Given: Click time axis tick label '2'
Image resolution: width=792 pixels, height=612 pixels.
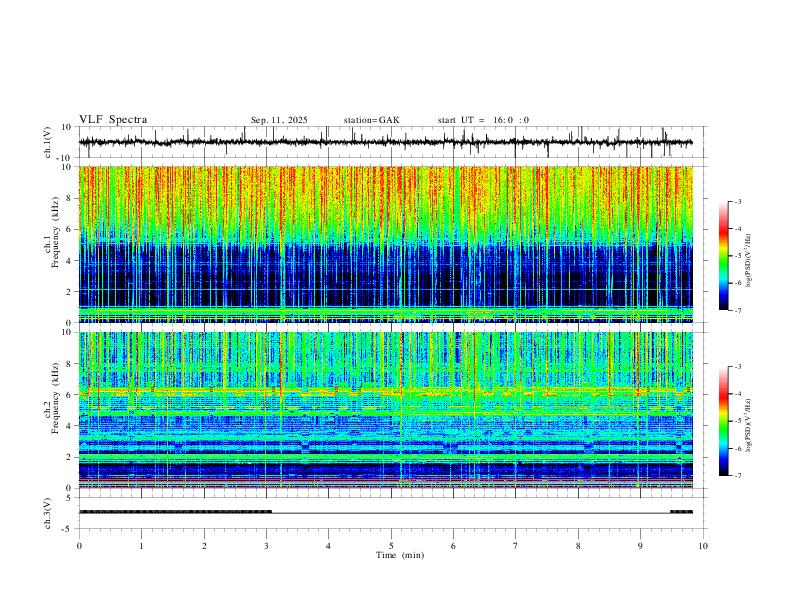Looking at the screenshot, I should pos(204,546).
